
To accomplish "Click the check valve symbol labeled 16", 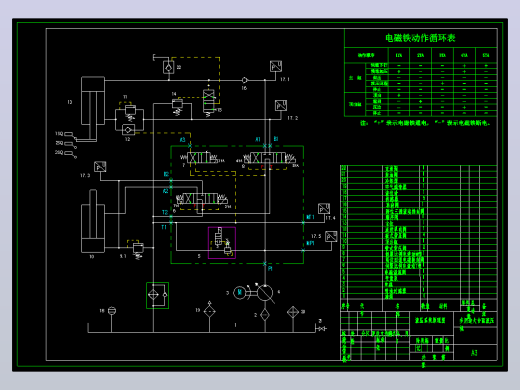I will click(245, 80).
